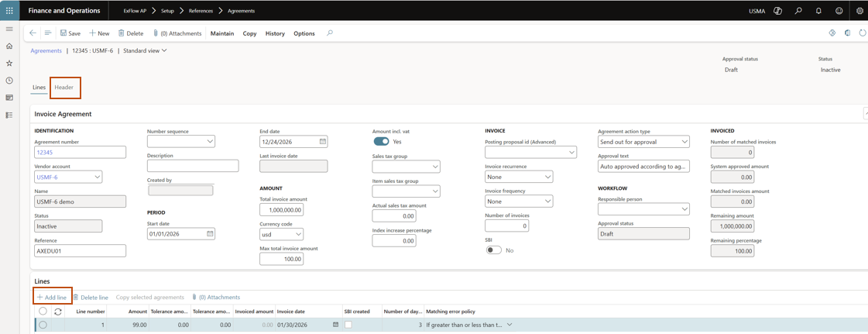Open the app launcher waffle icon
This screenshot has height=334, width=868.
pos(9,11)
